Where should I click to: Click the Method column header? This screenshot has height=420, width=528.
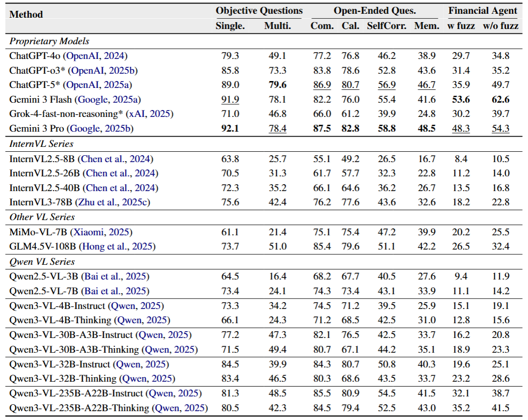(x=26, y=15)
